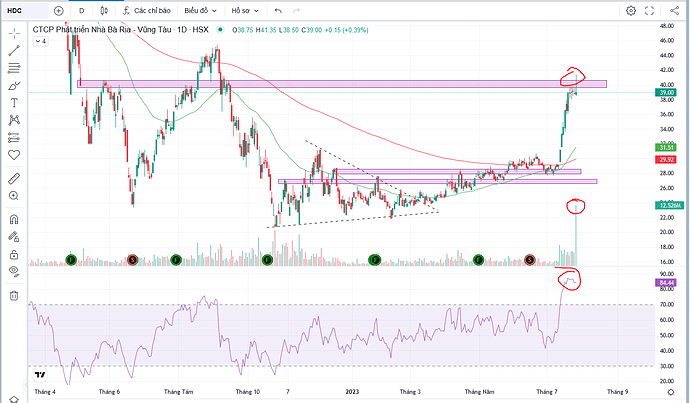The height and width of the screenshot is (403, 690).
Task: Share the chart via publish icon
Action: pyautogui.click(x=674, y=11)
